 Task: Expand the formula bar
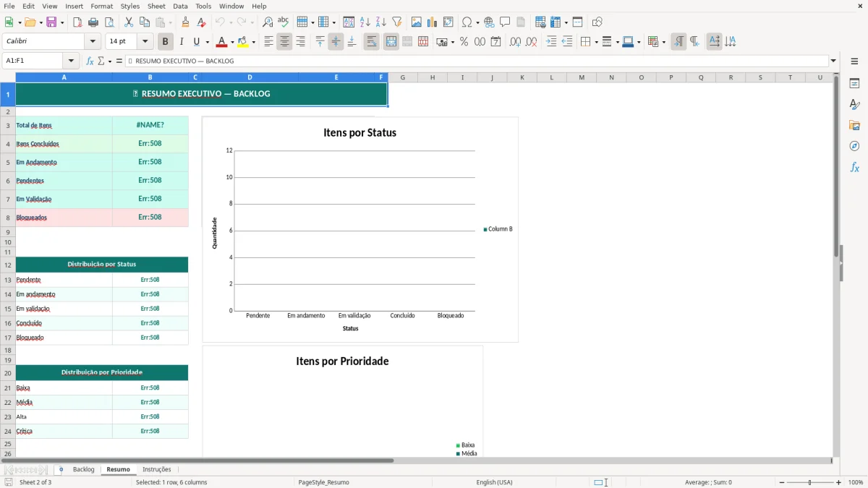pyautogui.click(x=834, y=61)
